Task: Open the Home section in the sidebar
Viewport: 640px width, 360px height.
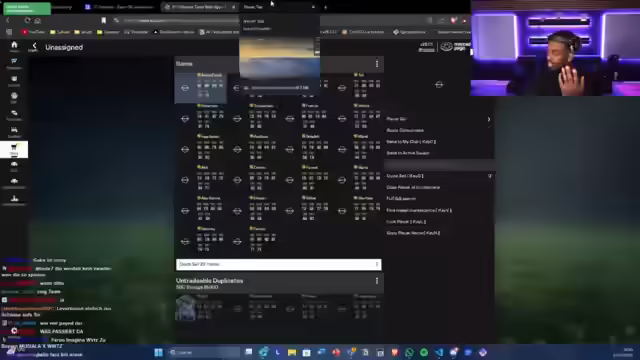Action: click(x=14, y=46)
